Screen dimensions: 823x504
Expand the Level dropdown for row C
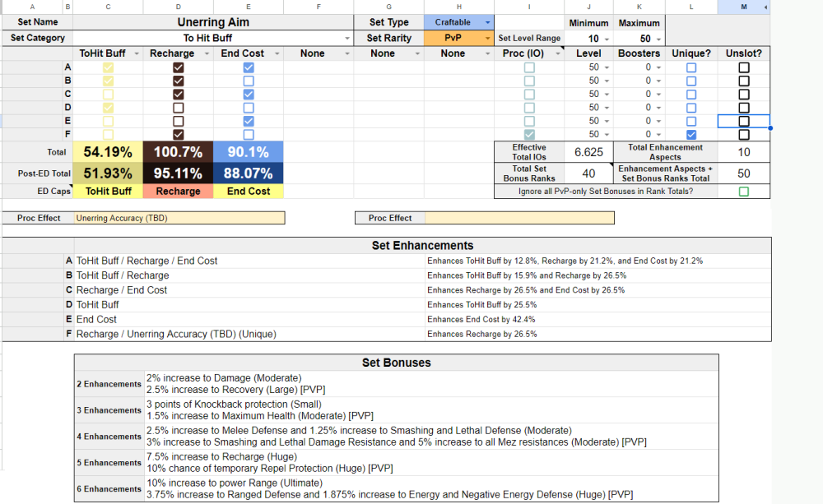[x=607, y=95]
